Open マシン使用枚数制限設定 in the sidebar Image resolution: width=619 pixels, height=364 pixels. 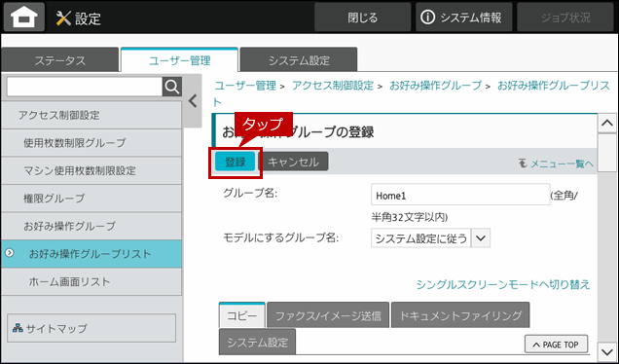91,170
